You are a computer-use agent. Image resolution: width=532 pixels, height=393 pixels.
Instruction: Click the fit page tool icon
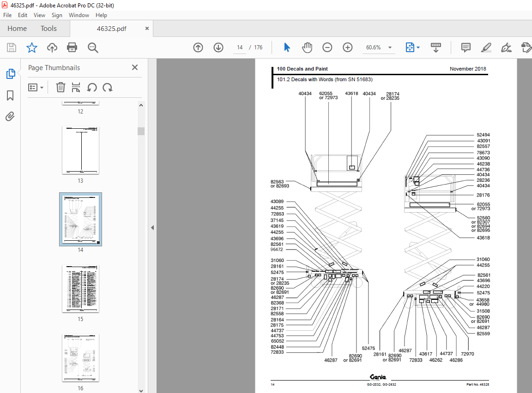(410, 48)
